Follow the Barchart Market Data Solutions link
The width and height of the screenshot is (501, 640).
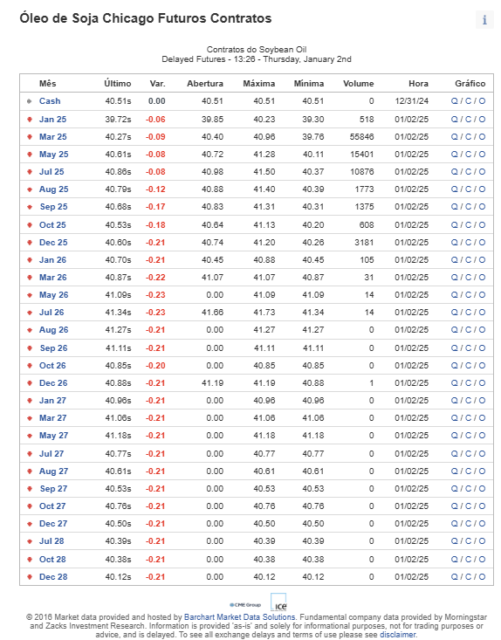click(x=239, y=617)
